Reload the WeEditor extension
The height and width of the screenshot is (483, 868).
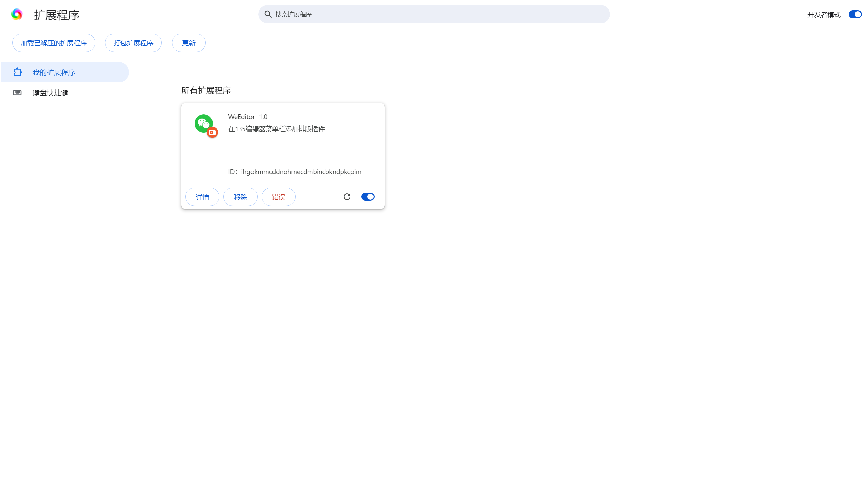point(347,197)
